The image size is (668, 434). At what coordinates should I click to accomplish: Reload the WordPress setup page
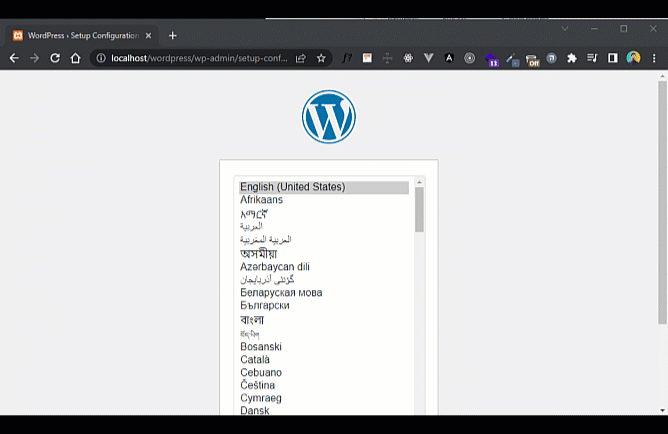55,58
